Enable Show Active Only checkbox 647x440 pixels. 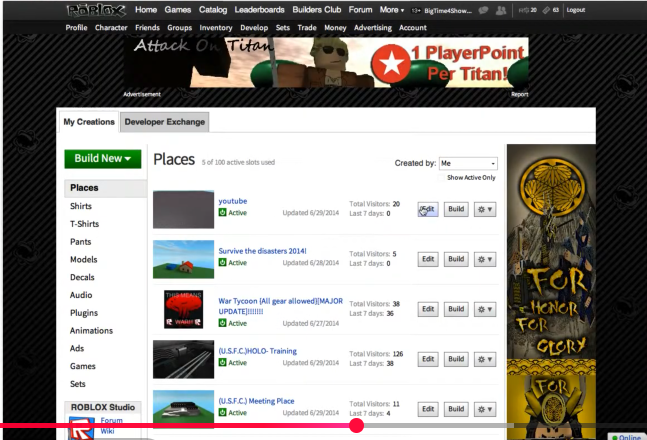[x=442, y=177]
